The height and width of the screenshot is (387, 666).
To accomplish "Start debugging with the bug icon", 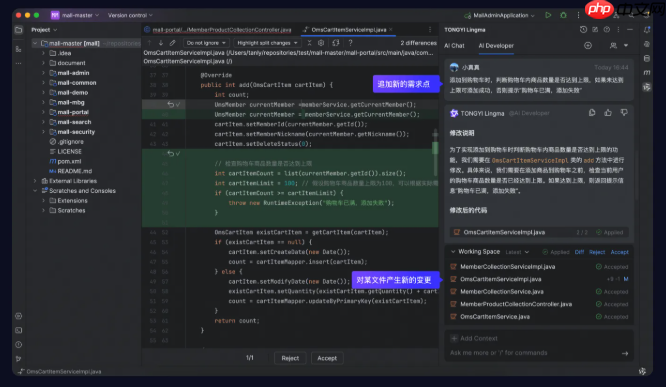I will click(563, 15).
